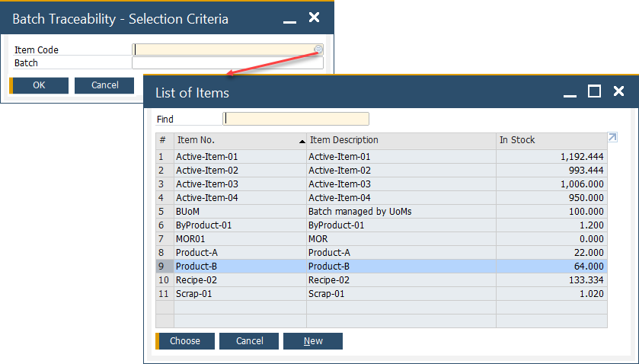
Task: Click the 1,192.444 stock value
Action: tap(582, 157)
